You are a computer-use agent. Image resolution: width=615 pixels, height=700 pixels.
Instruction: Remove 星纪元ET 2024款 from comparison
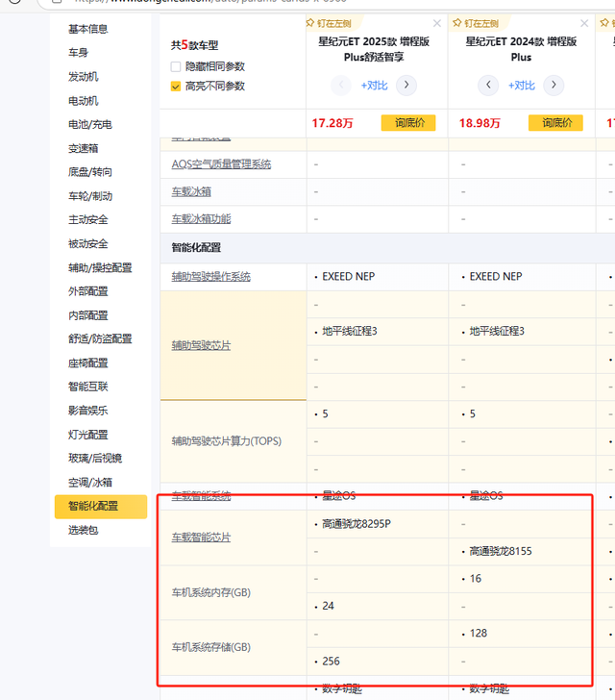click(584, 23)
